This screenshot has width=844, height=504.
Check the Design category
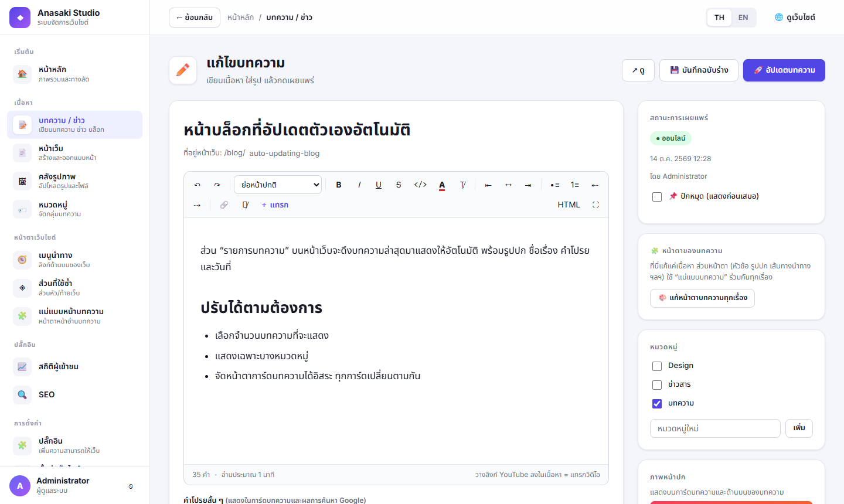click(x=657, y=366)
